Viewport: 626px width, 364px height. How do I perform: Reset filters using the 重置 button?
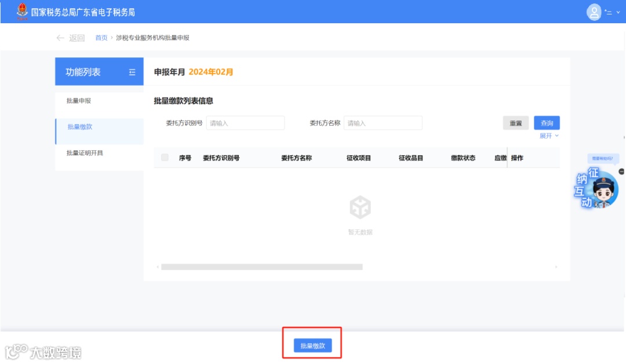tap(515, 122)
